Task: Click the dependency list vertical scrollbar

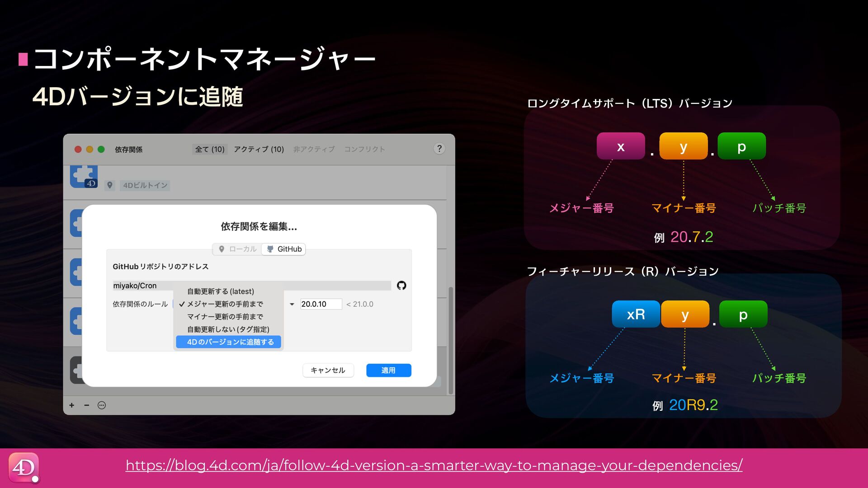Action: [x=450, y=341]
